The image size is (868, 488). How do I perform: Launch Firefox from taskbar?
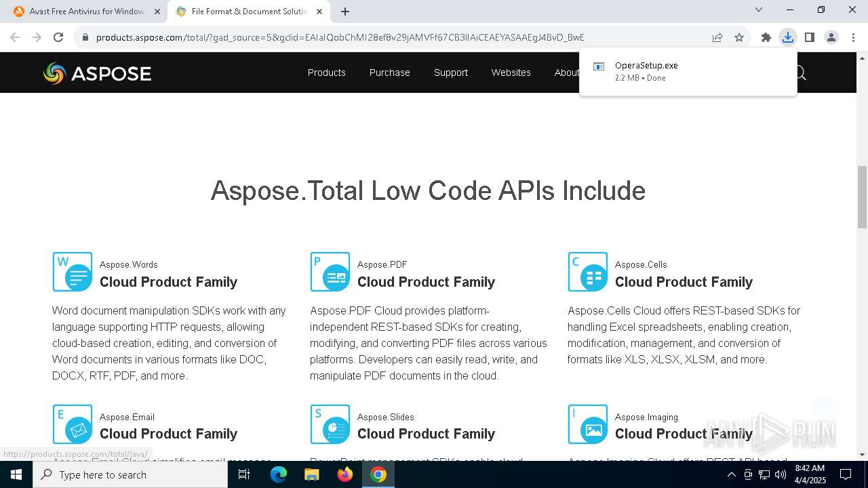(345, 474)
